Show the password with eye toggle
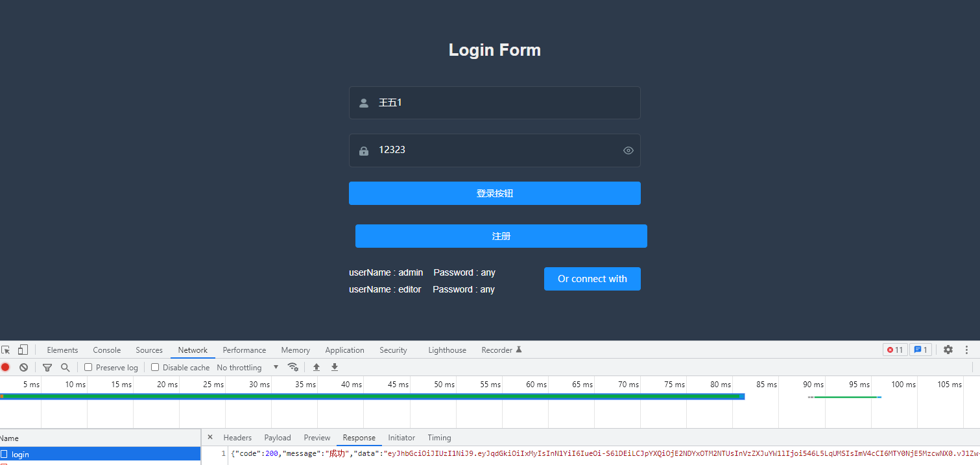The height and width of the screenshot is (465, 980). (x=628, y=150)
